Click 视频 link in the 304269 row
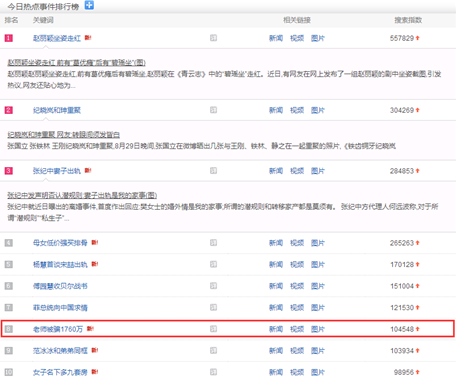 tap(297, 110)
